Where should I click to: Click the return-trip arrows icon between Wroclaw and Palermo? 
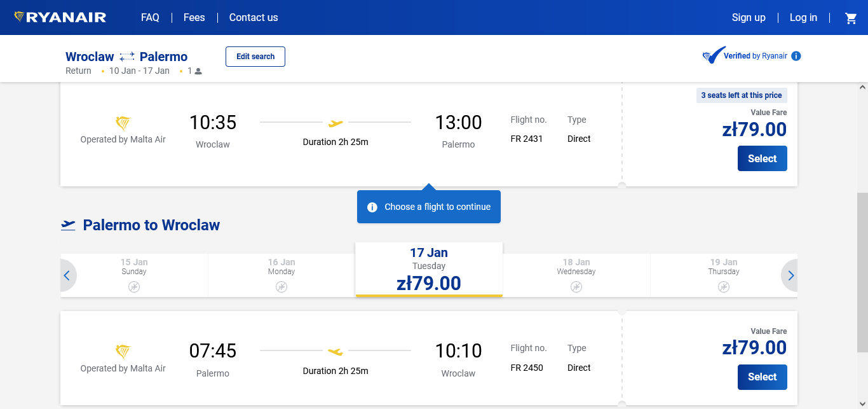[127, 57]
